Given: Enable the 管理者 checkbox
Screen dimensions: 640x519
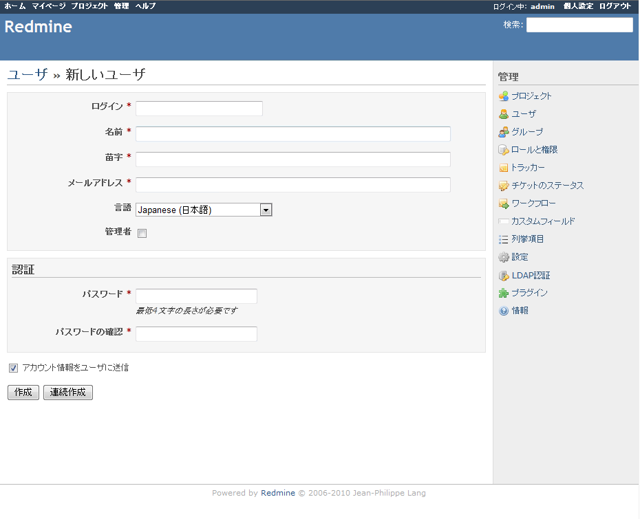Looking at the screenshot, I should point(142,233).
